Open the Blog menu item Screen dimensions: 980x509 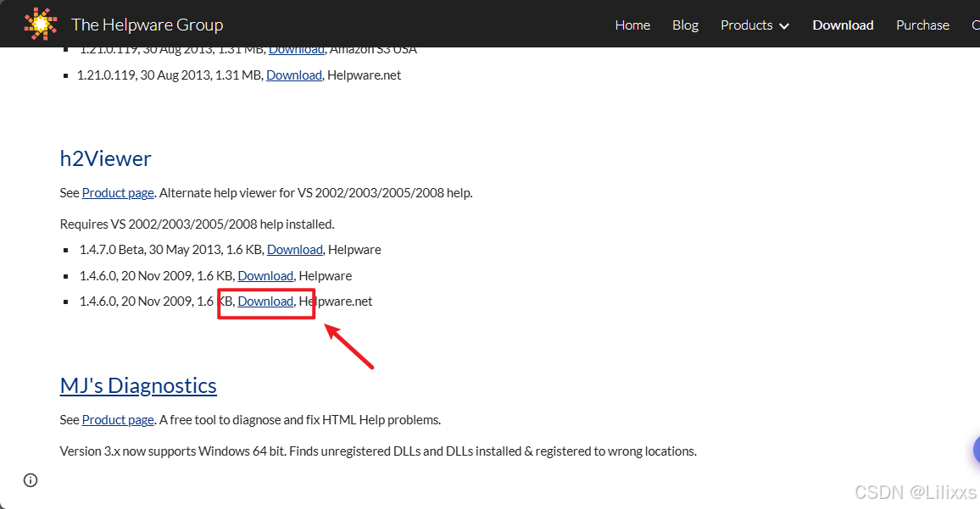[x=686, y=25]
